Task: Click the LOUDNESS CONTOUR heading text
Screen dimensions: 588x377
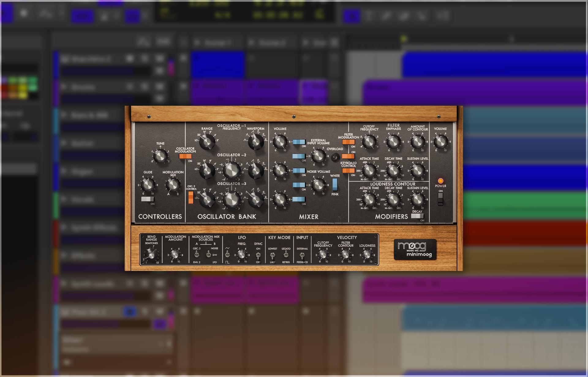Action: [x=393, y=184]
